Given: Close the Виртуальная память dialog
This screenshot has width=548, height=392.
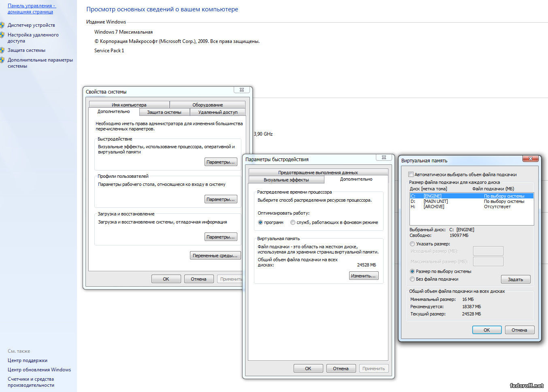Looking at the screenshot, I should (530, 158).
